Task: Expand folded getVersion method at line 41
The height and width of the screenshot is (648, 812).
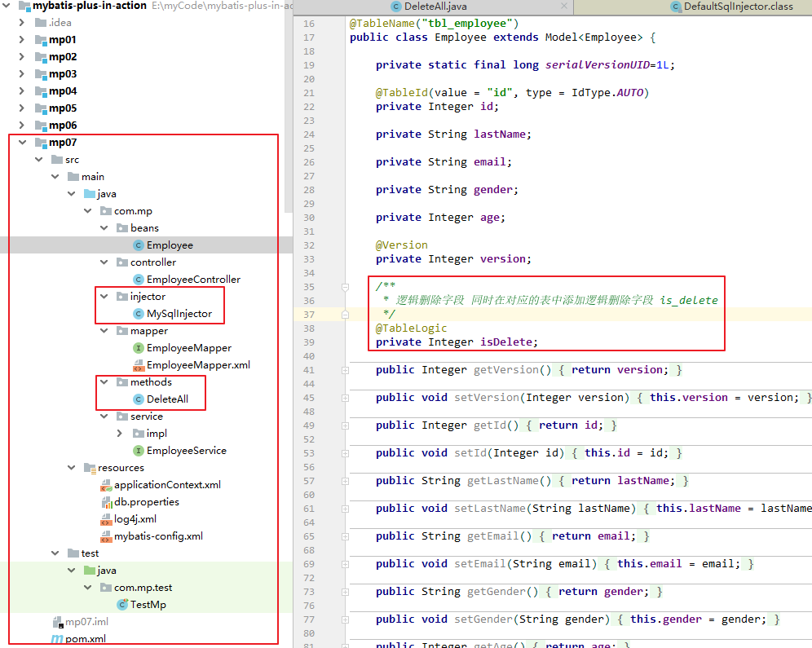Action: click(346, 370)
